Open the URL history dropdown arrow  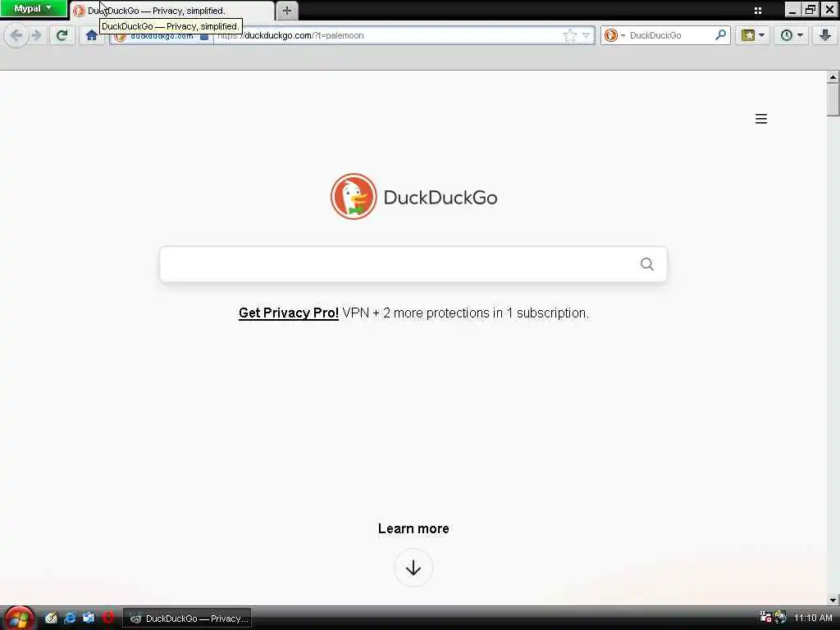pos(586,35)
